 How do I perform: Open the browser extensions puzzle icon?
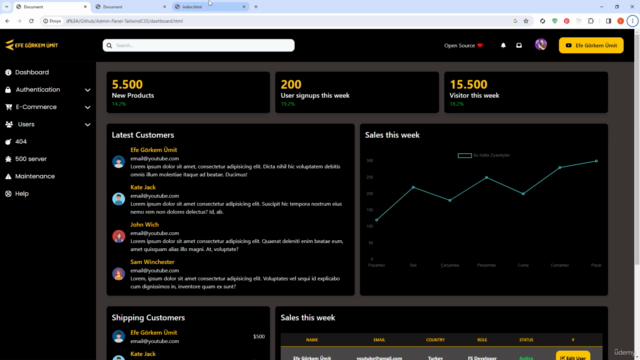click(x=591, y=21)
